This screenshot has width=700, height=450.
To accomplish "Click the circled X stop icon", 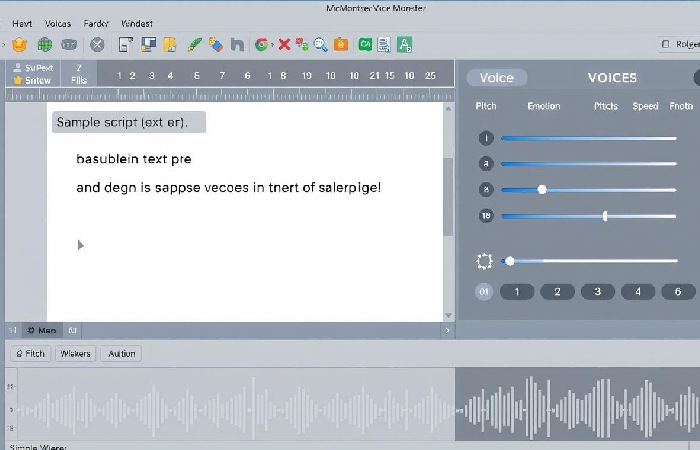I will point(97,44).
